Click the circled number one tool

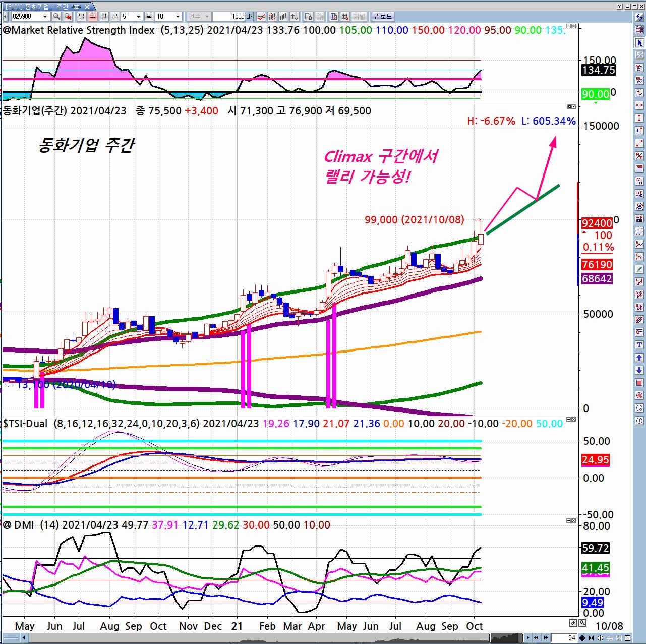(x=639, y=421)
